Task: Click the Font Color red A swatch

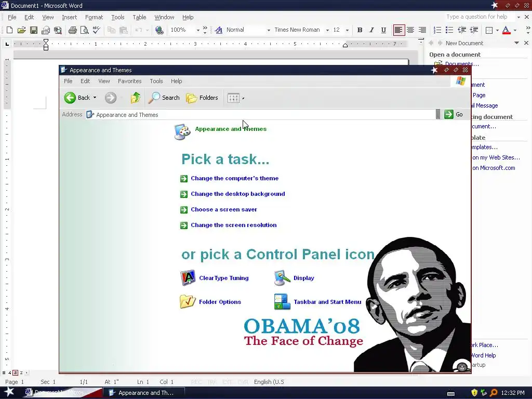Action: coord(506,30)
